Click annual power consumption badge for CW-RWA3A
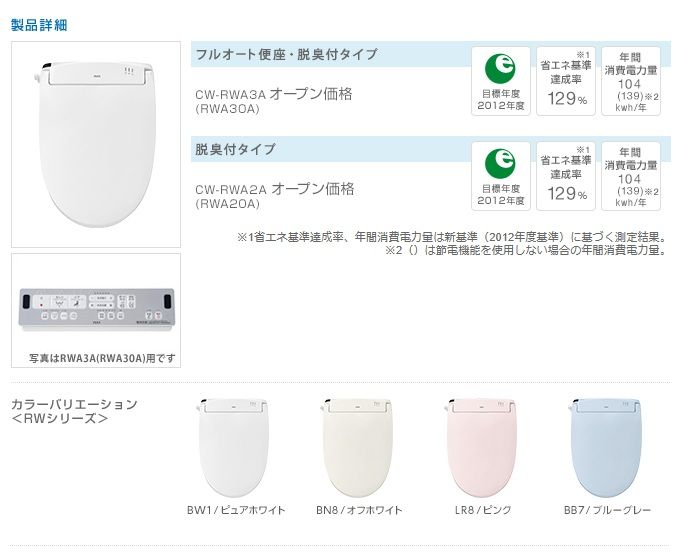Screen dimensions: 680x554 click(630, 81)
